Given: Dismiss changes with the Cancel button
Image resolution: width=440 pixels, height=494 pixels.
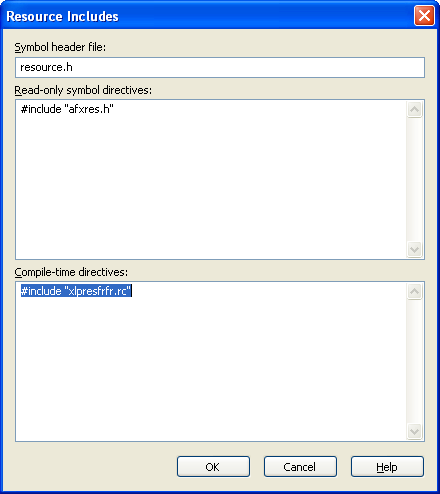Looking at the screenshot, I should (300, 467).
